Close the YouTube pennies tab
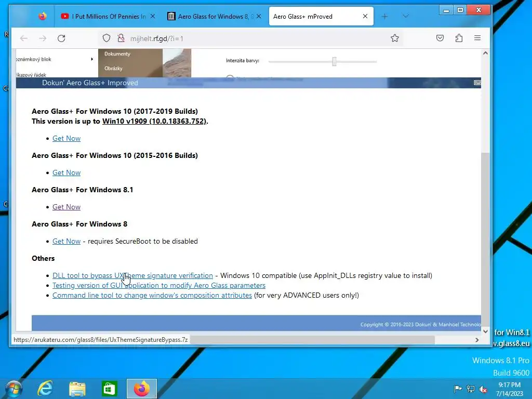The width and height of the screenshot is (532, 399). [153, 16]
